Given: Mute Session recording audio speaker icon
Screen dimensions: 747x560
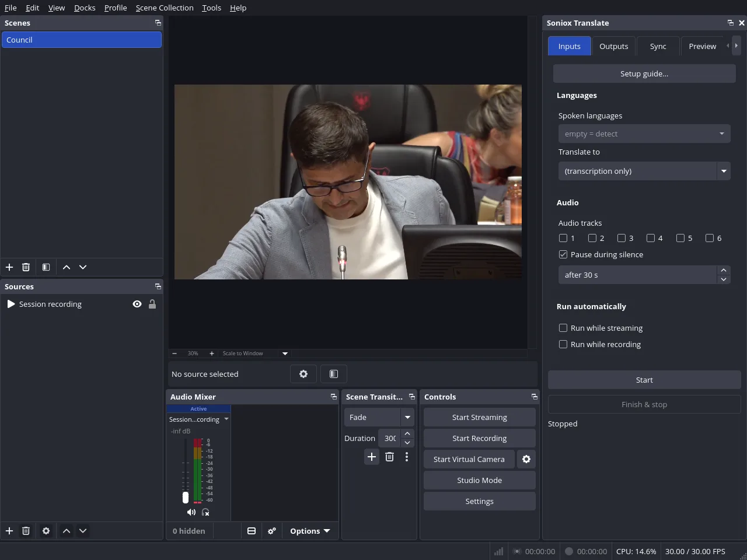Looking at the screenshot, I should click(x=191, y=512).
